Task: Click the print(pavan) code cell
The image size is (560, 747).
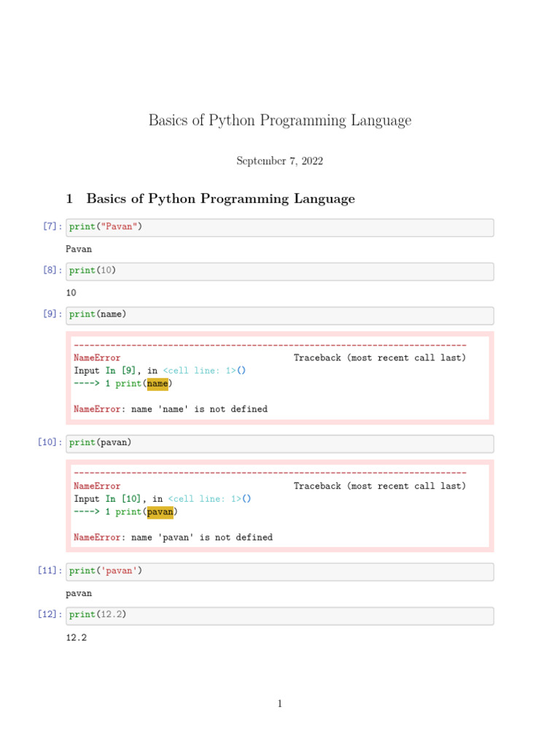Action: click(x=279, y=443)
